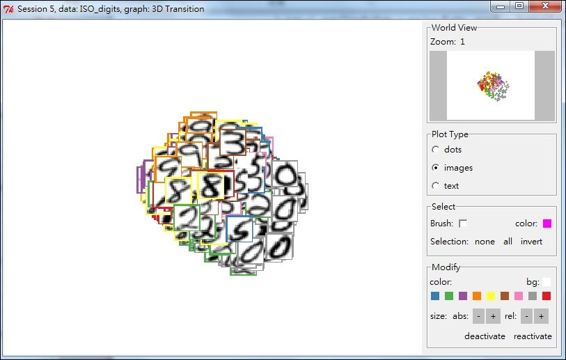Screen dimensions: 566x360
Task: Click the blue-bordered digit 5 image
Action: tap(240, 229)
